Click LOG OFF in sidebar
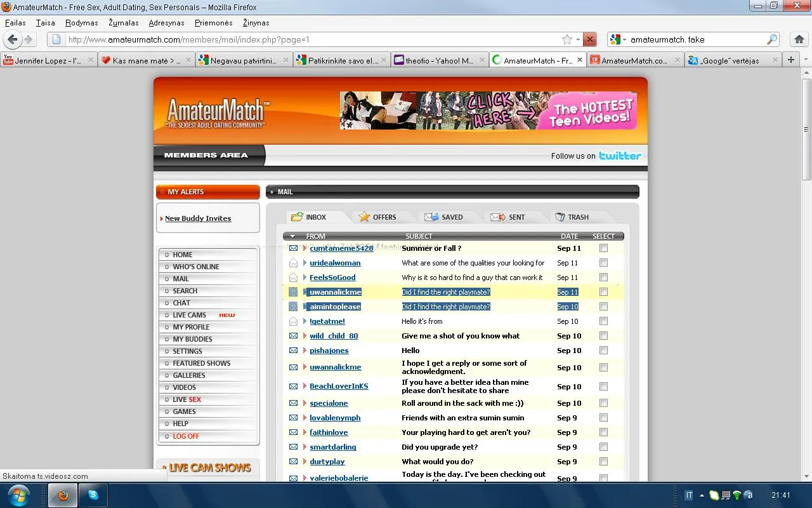The height and width of the screenshot is (508, 812). tap(186, 436)
